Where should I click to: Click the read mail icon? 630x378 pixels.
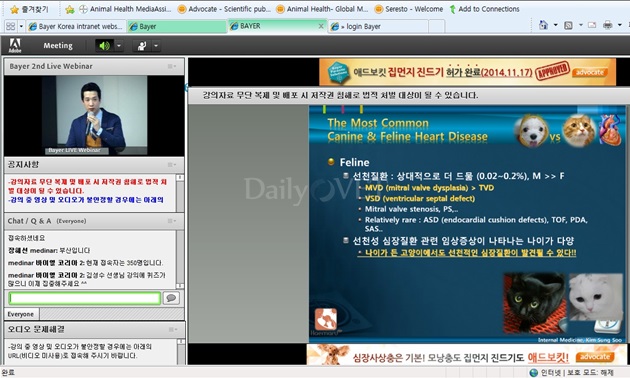click(592, 25)
